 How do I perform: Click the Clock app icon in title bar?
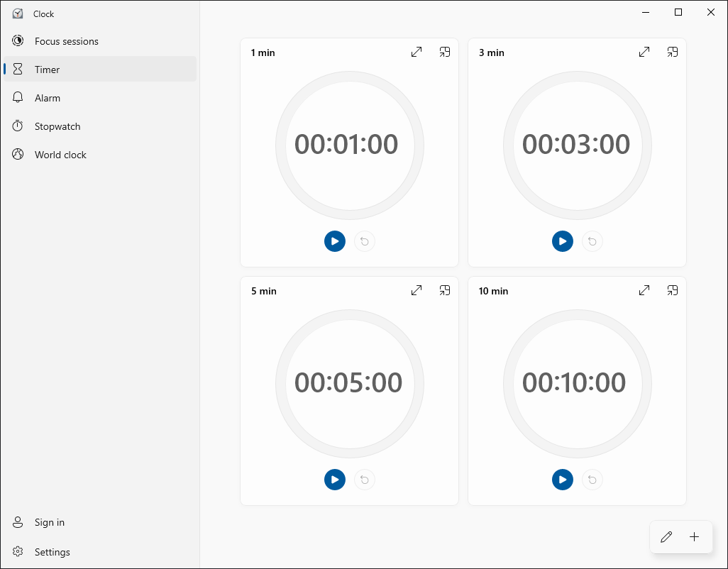18,13
